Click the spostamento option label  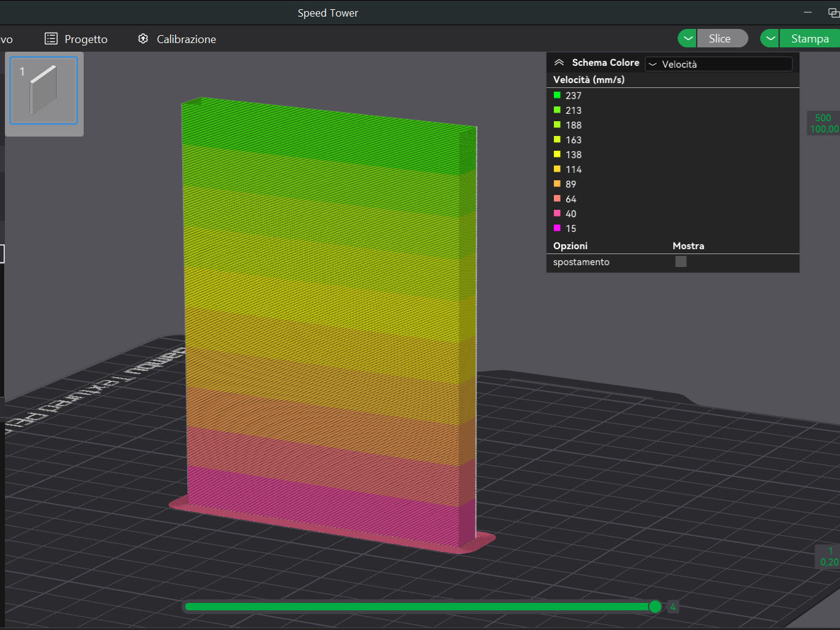[581, 261]
